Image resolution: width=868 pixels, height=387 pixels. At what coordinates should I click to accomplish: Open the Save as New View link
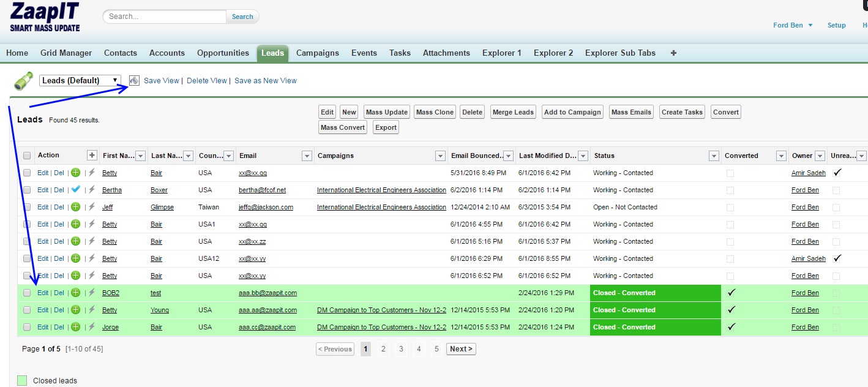pos(266,81)
